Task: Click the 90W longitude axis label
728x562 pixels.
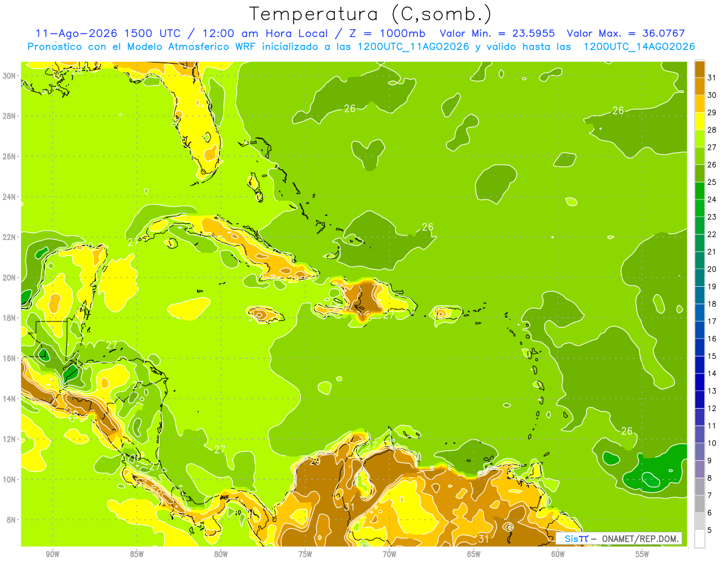Action: 52,554
